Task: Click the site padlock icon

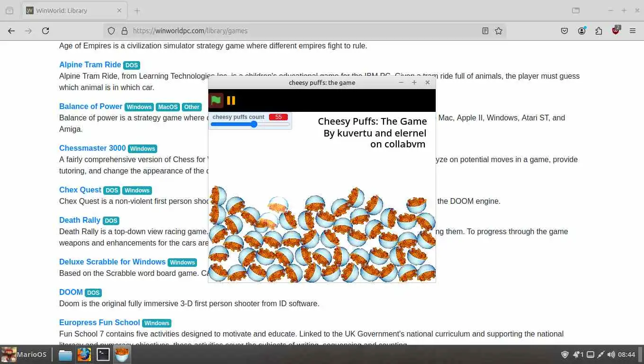Action: (x=125, y=31)
